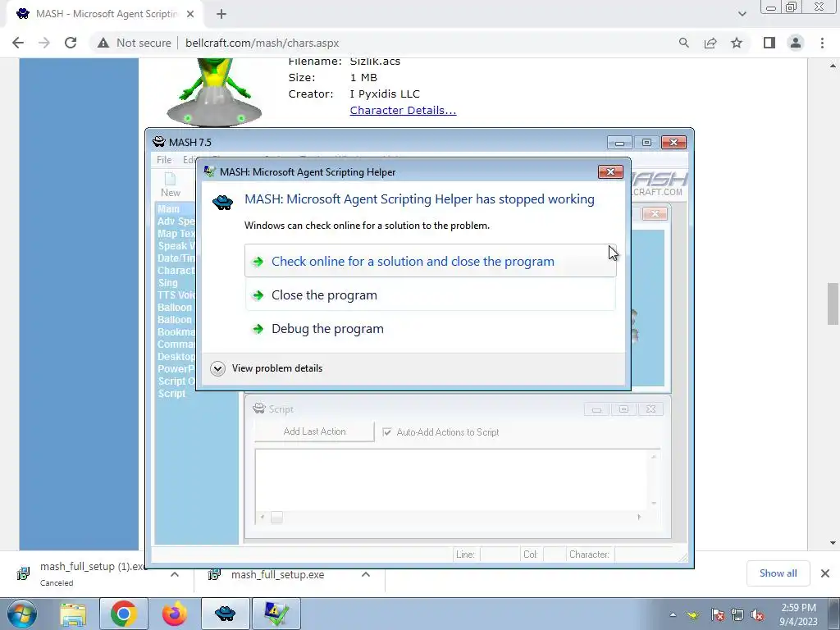Viewport: 840px width, 630px height.
Task: Select TTS Voice entry in sidebar
Action: coord(176,295)
